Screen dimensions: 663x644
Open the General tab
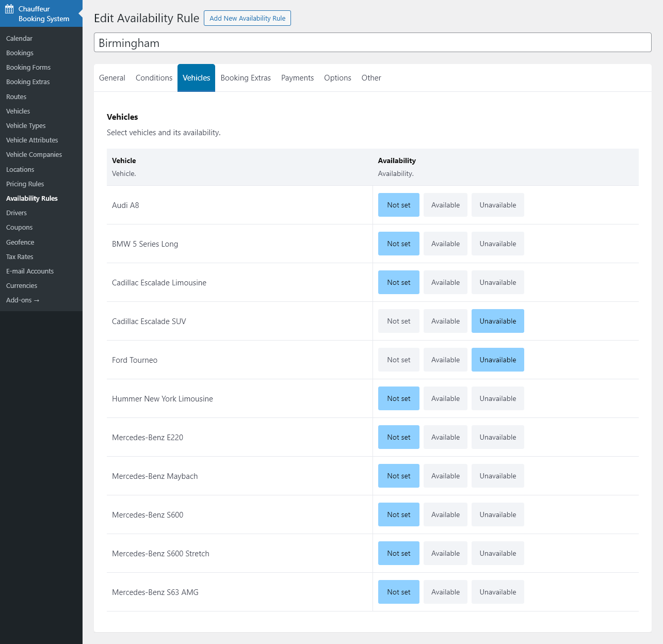(112, 78)
